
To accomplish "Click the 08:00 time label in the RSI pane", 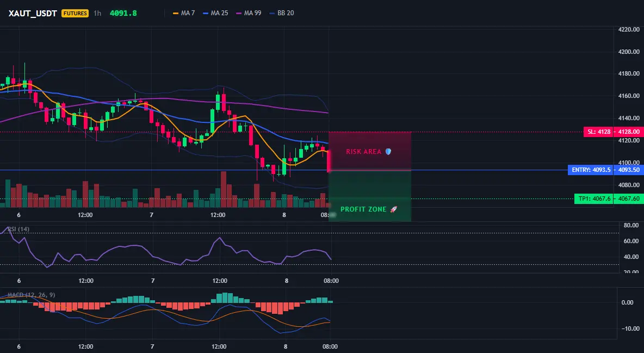I will point(331,281).
